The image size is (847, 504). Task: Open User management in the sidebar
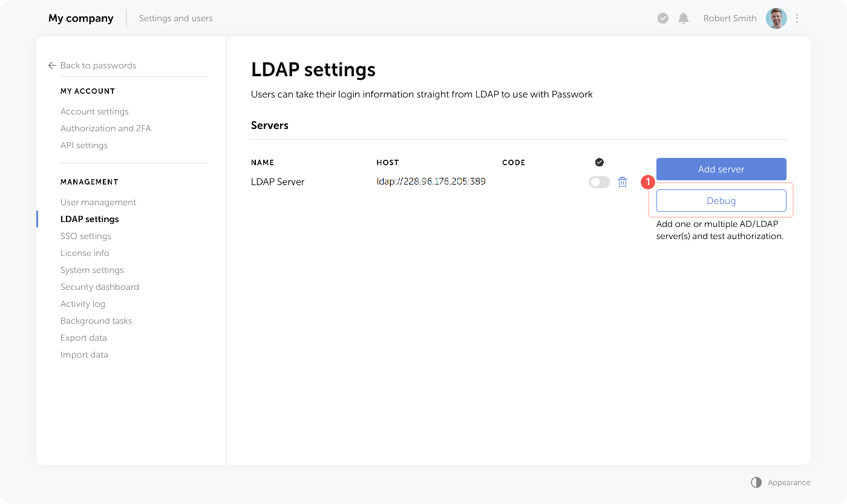click(x=98, y=201)
